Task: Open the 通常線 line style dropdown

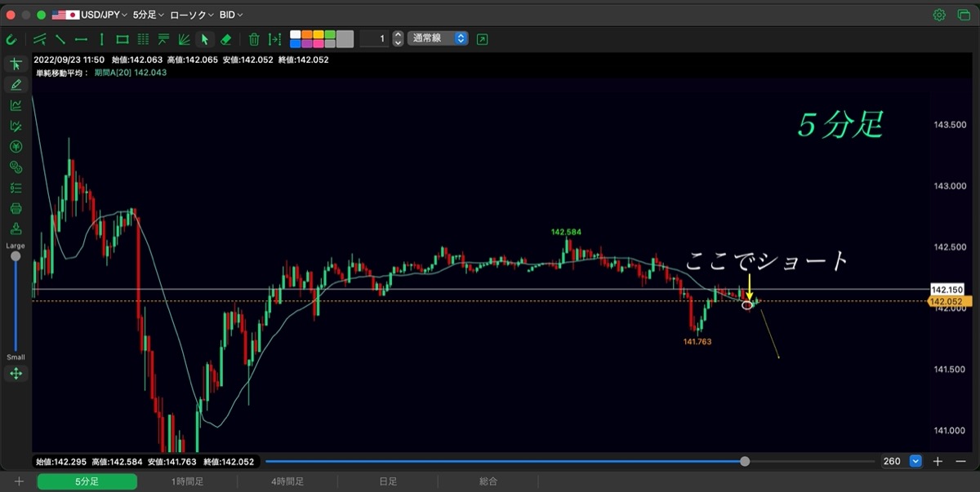Action: pyautogui.click(x=438, y=38)
